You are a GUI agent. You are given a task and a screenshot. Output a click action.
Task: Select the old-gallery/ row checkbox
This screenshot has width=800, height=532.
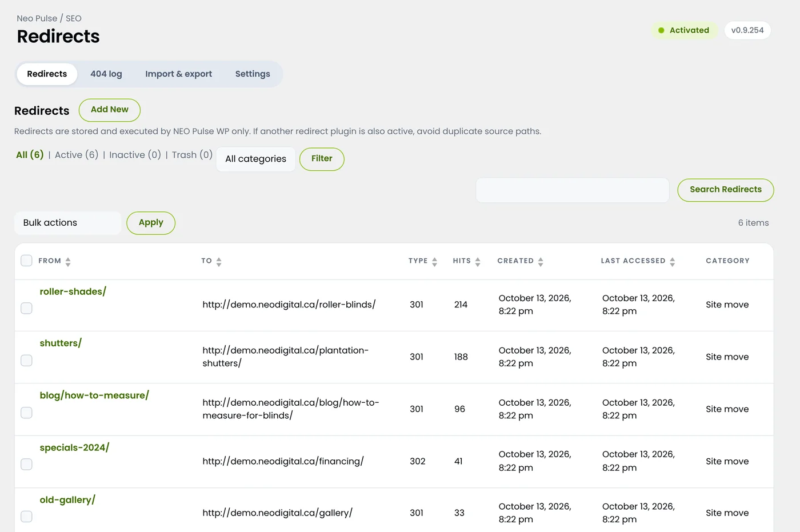(x=26, y=517)
